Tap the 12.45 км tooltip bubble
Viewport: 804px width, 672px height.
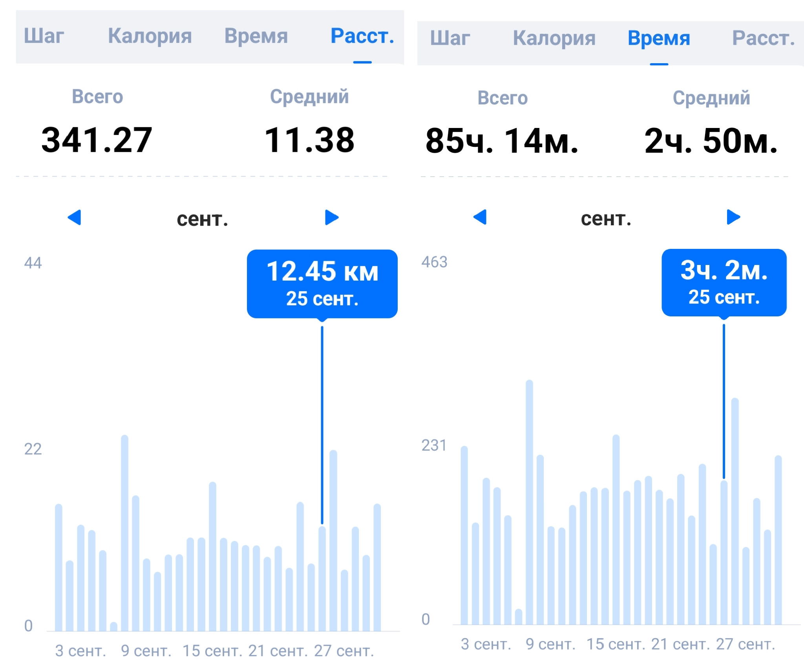point(322,284)
